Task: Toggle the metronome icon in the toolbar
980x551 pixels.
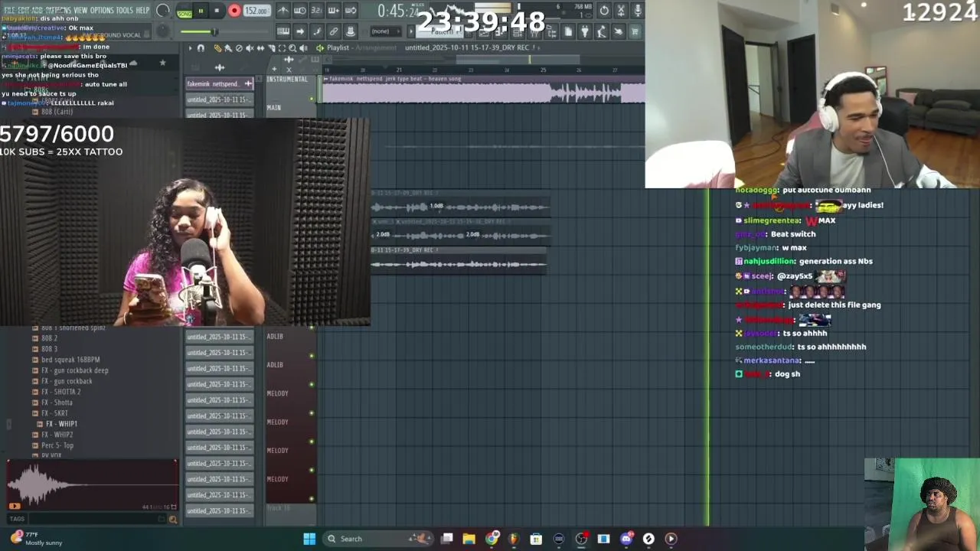Action: click(x=283, y=11)
